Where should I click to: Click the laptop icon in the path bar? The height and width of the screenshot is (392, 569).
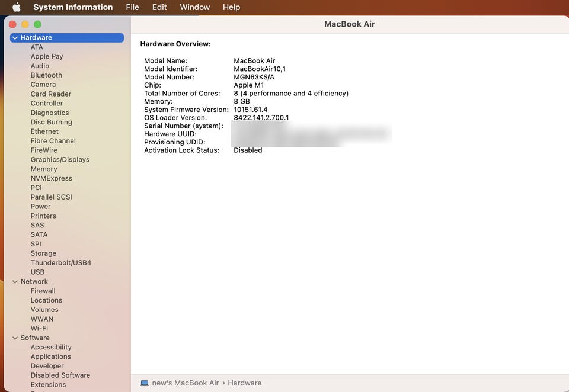point(145,383)
